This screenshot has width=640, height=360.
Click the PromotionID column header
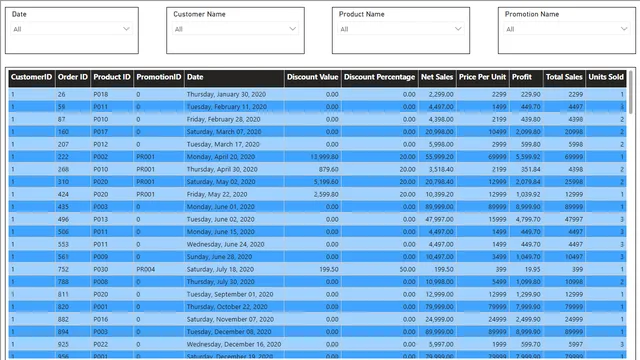click(159, 77)
